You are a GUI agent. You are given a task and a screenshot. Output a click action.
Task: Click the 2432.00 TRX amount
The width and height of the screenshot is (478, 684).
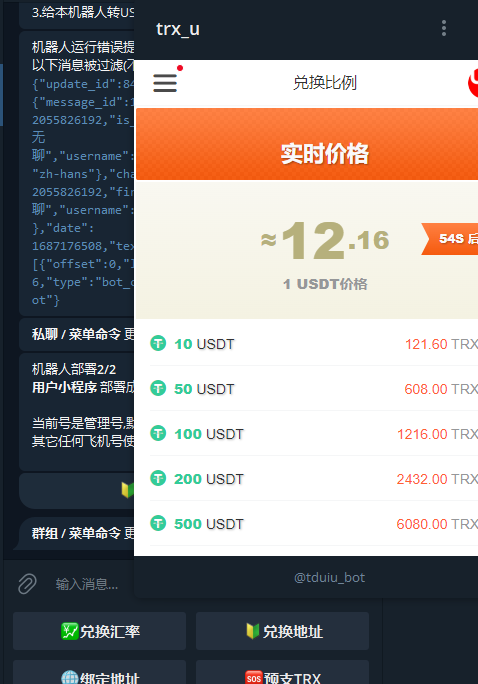(437, 479)
